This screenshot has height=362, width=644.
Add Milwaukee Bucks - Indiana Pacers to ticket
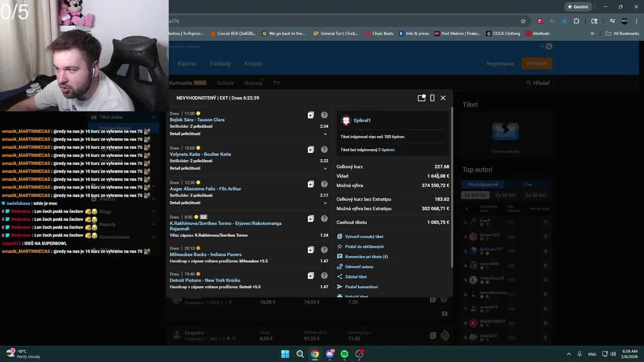tap(311, 250)
